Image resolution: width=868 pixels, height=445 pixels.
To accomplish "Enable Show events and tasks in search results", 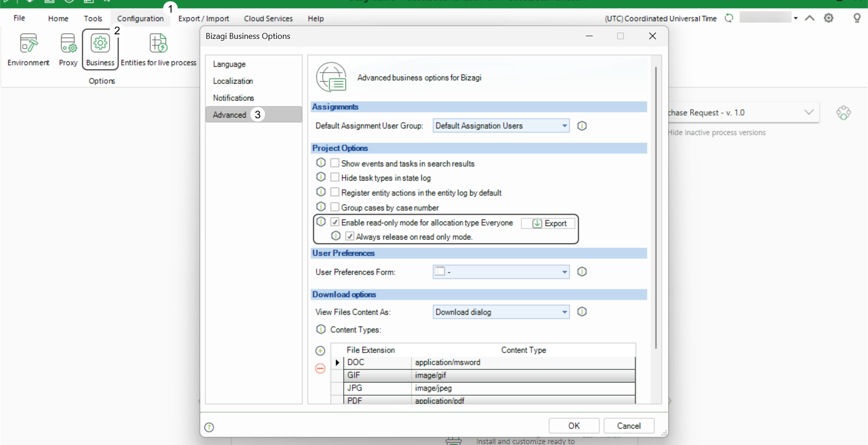I will [335, 163].
